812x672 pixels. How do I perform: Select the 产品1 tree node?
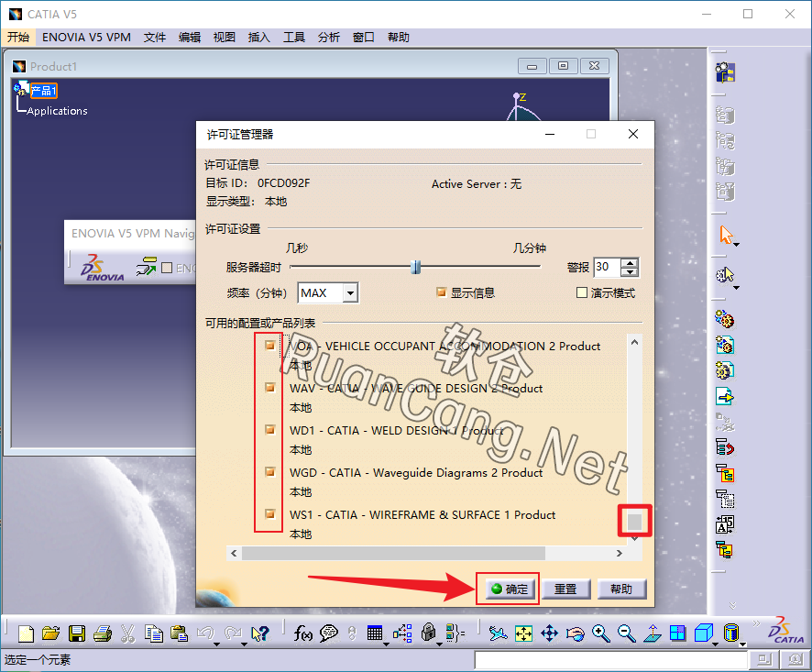point(43,91)
